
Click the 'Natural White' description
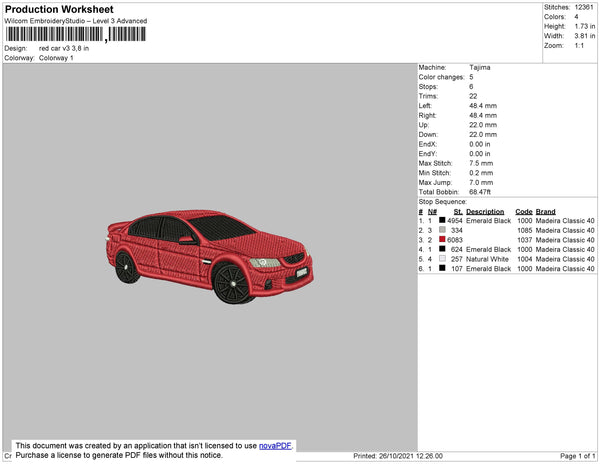tap(487, 259)
